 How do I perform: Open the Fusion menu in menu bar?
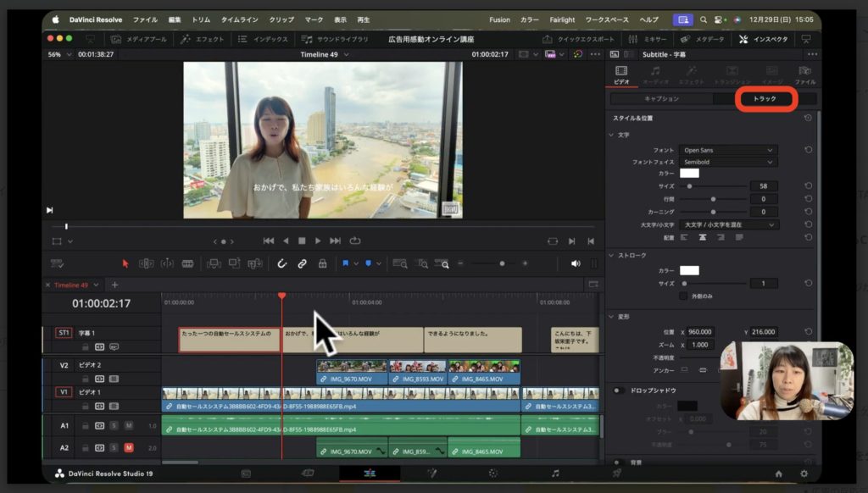pos(500,19)
